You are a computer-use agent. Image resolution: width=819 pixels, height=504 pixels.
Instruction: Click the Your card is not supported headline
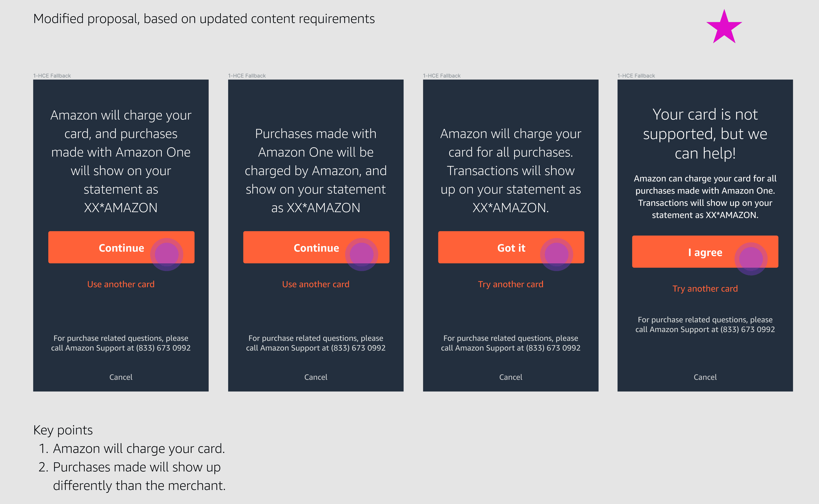click(705, 134)
